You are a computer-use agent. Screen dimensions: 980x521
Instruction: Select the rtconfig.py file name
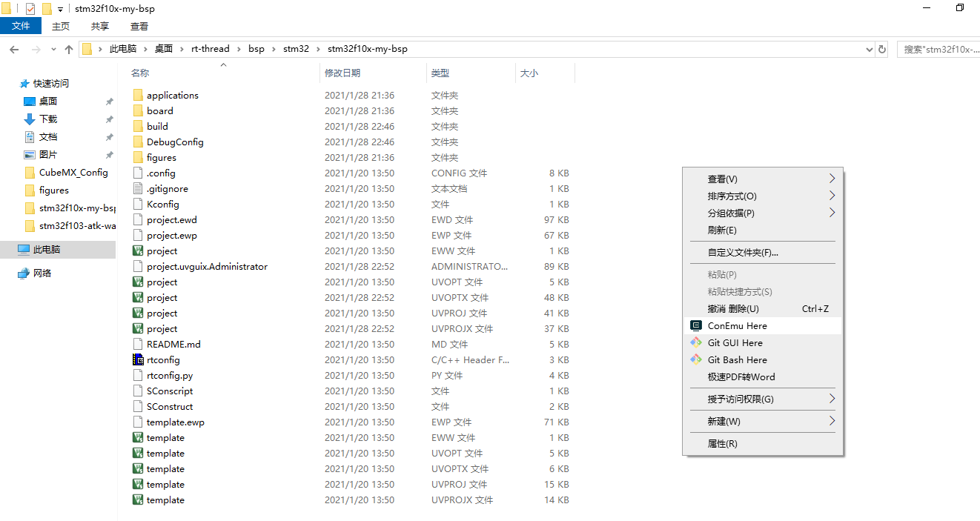click(170, 375)
